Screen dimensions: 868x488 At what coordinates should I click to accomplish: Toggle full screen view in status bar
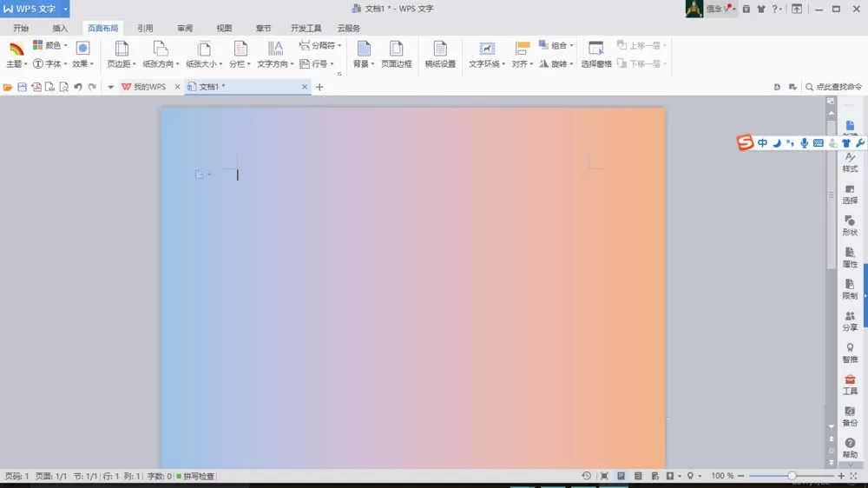click(604, 476)
